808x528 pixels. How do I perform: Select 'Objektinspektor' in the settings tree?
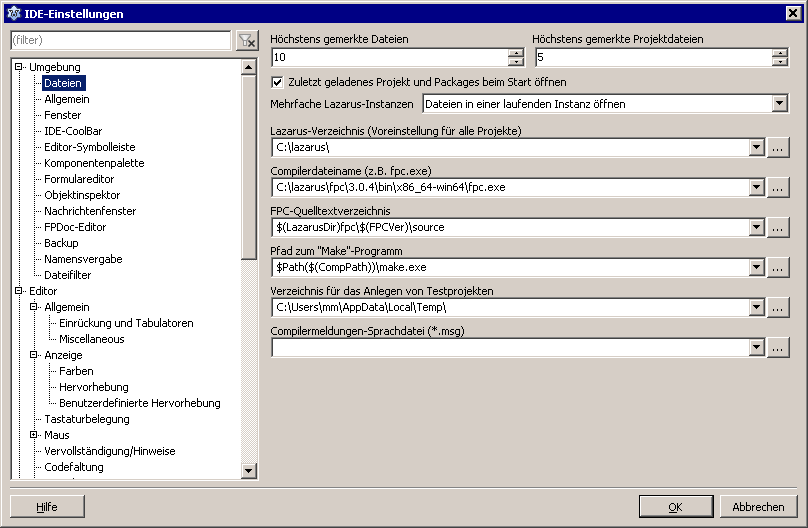point(82,195)
